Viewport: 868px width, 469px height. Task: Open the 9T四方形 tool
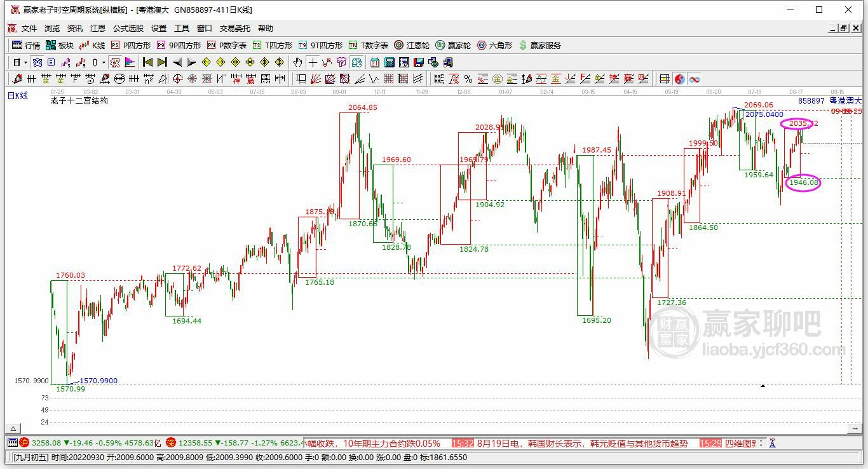[x=321, y=45]
